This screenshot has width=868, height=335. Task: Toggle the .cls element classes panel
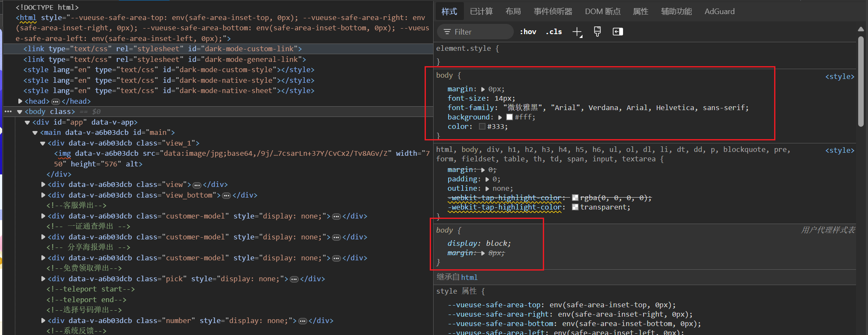(x=554, y=32)
